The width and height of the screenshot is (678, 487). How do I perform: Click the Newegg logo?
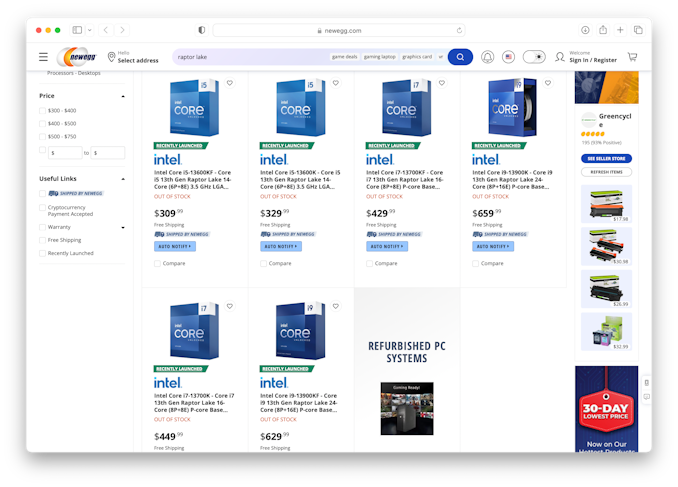pos(77,57)
